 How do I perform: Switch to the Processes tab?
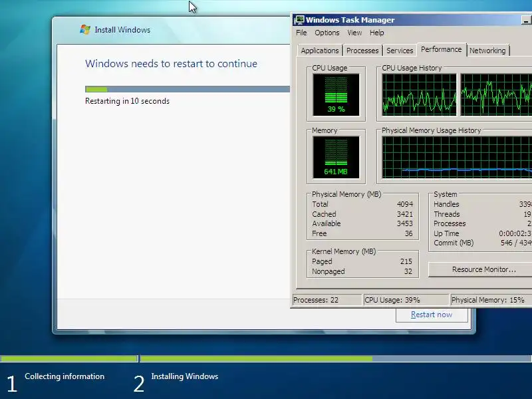tap(362, 51)
